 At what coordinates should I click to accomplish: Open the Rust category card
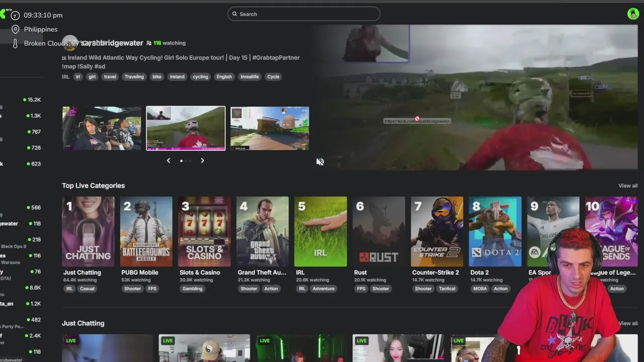coord(379,232)
